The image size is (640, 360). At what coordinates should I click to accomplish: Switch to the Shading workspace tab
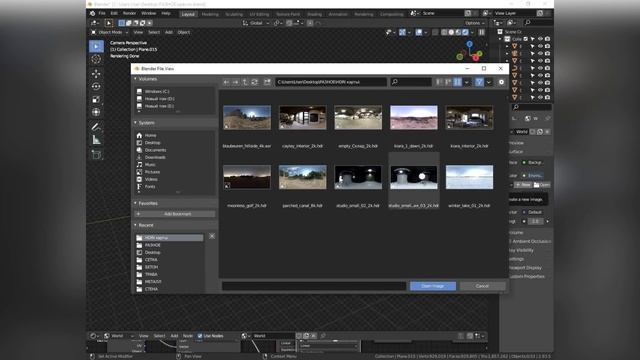point(314,14)
